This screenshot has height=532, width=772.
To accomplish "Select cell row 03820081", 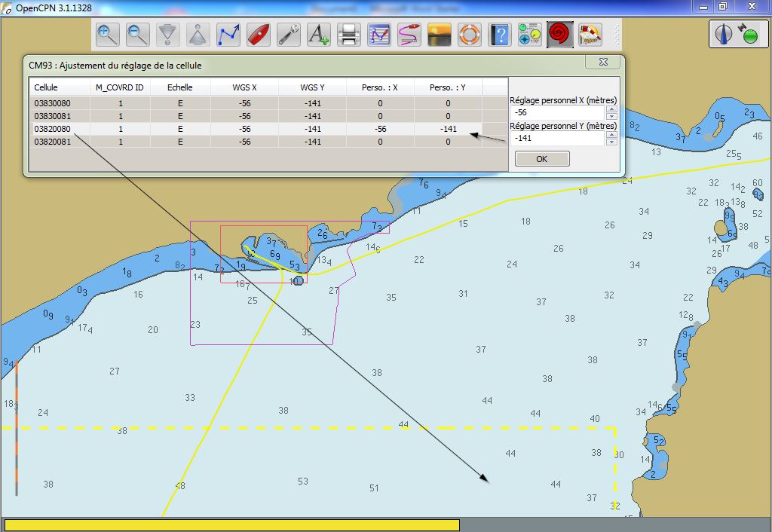I will 268,142.
